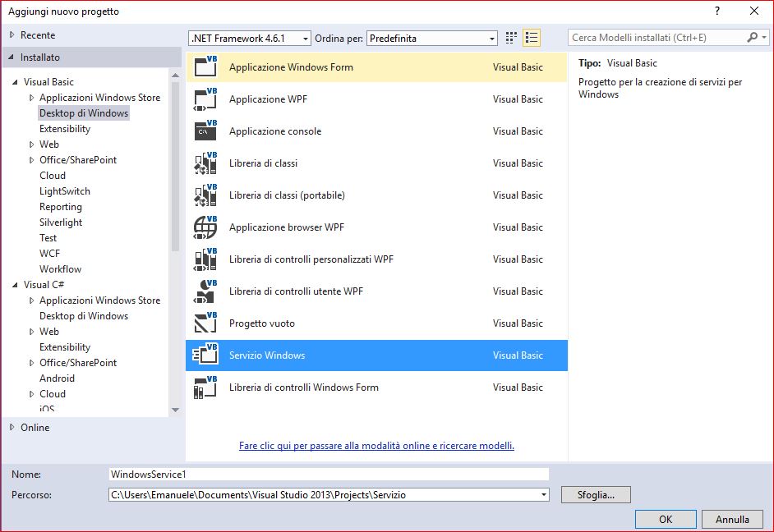Image resolution: width=774 pixels, height=532 pixels.
Task: Select Silverlight category
Action: click(61, 222)
